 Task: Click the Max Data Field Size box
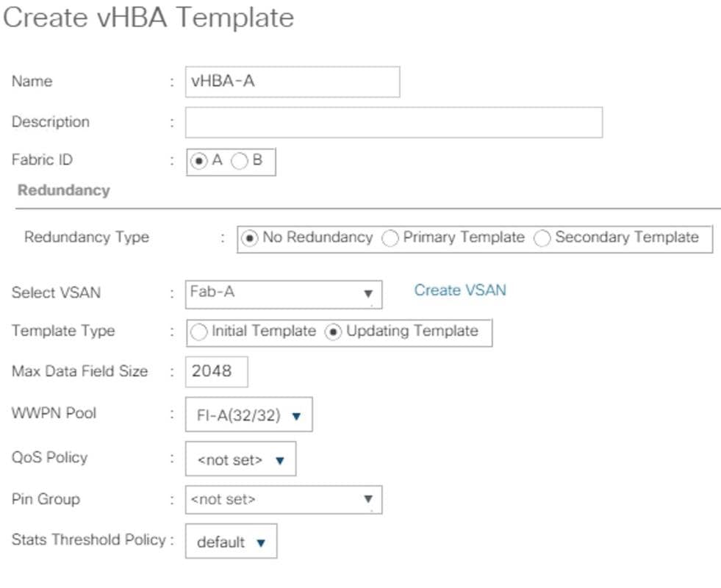click(x=217, y=371)
